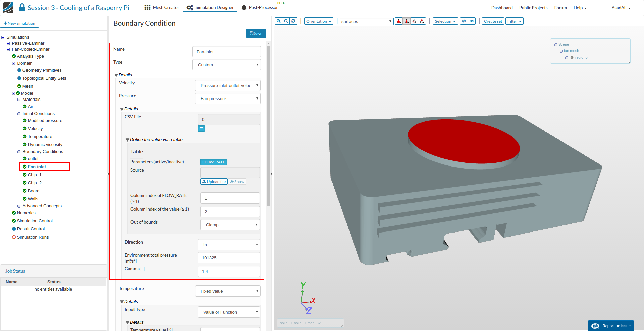Click the boundary condition panel scrollbar
The width and height of the screenshot is (644, 331).
tap(268, 126)
